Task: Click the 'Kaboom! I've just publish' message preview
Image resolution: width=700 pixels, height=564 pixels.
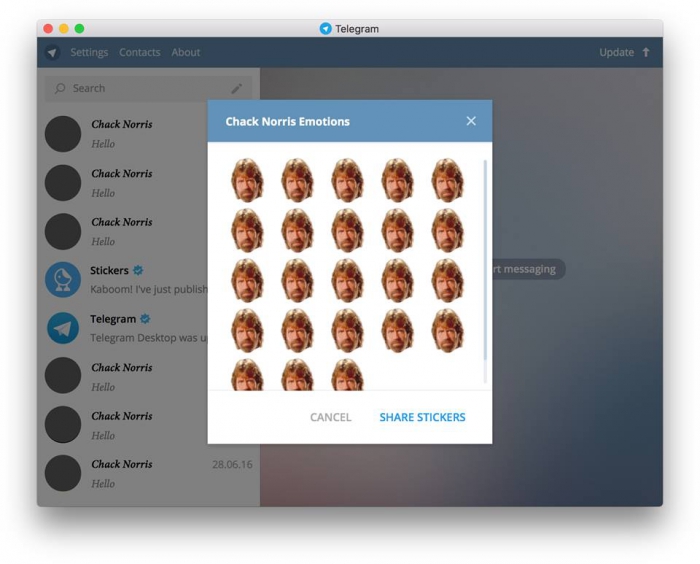Action: point(149,289)
